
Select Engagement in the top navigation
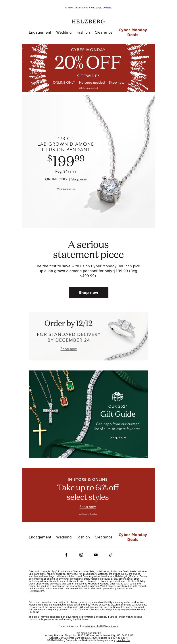coord(40,33)
